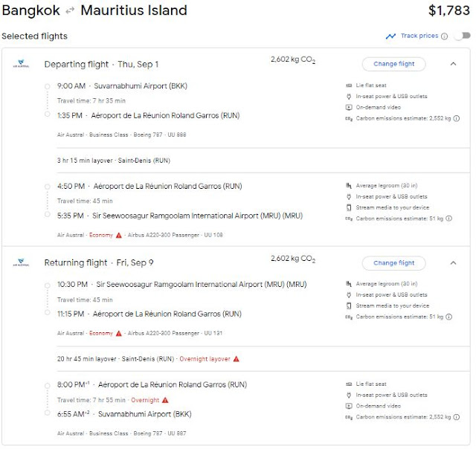Open emissions info icon for flight UU 108
476x449 pixels.
(449, 219)
